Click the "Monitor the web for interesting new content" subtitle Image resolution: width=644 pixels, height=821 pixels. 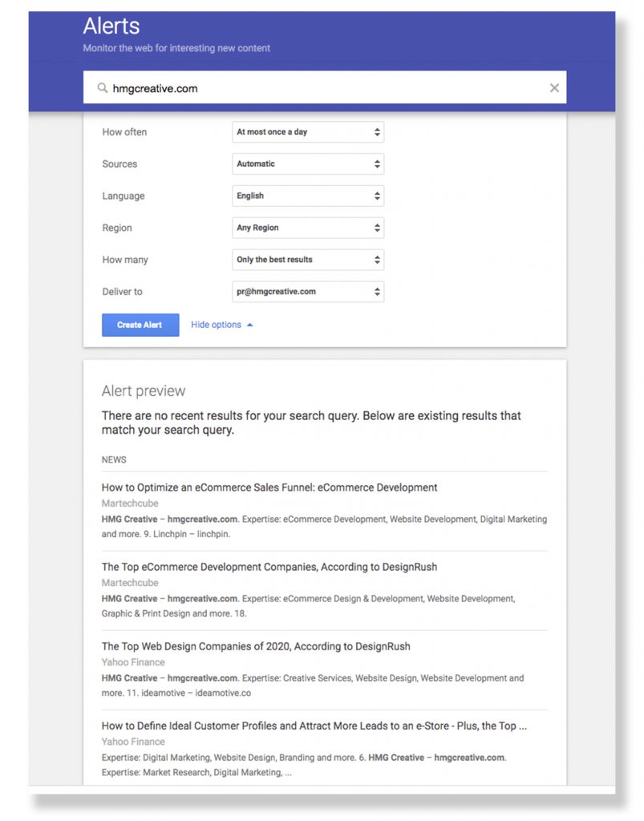176,48
